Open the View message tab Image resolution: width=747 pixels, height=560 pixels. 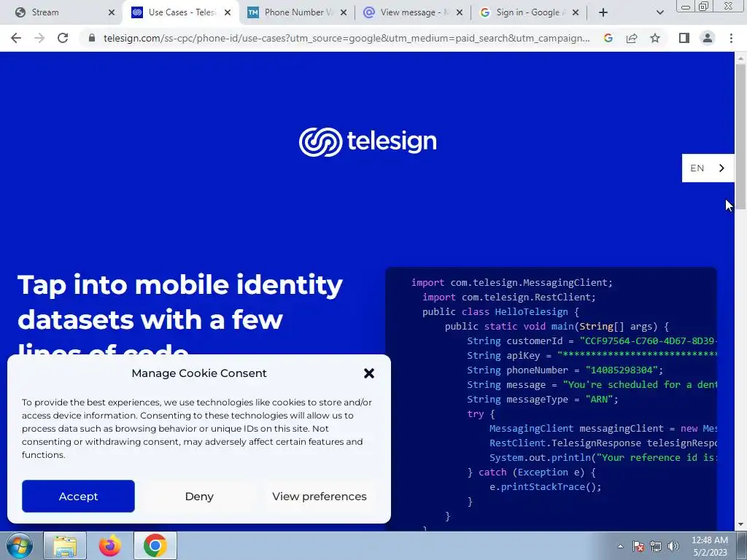413,12
